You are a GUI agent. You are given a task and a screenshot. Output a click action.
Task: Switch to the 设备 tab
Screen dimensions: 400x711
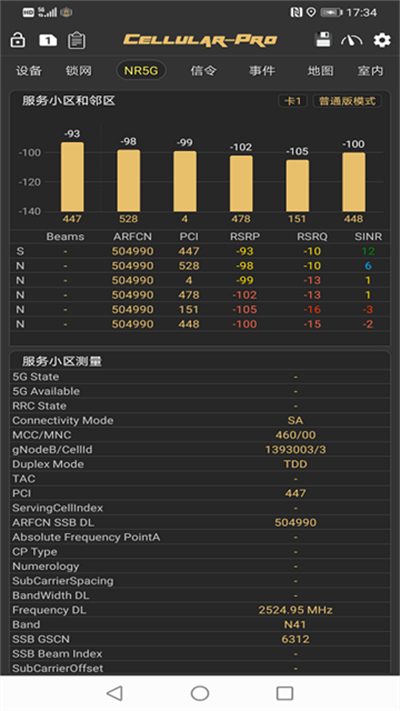(x=29, y=71)
